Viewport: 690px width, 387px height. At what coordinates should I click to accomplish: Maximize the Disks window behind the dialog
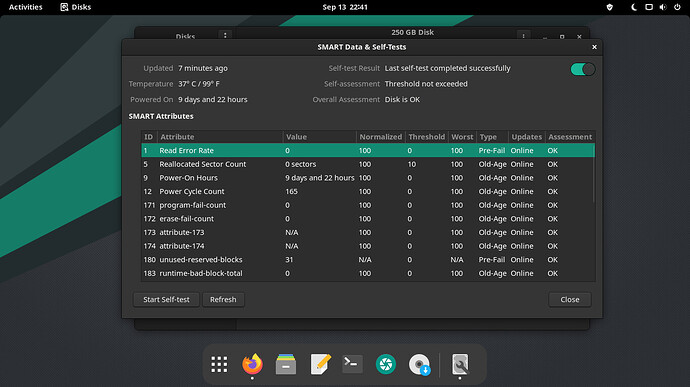pos(562,37)
